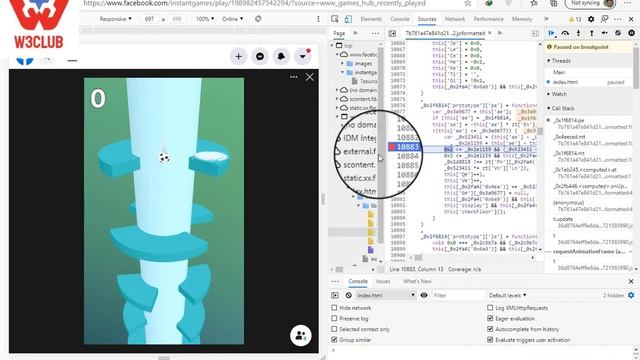
Task: Close the jsformatted source file tab
Action: click(x=490, y=33)
